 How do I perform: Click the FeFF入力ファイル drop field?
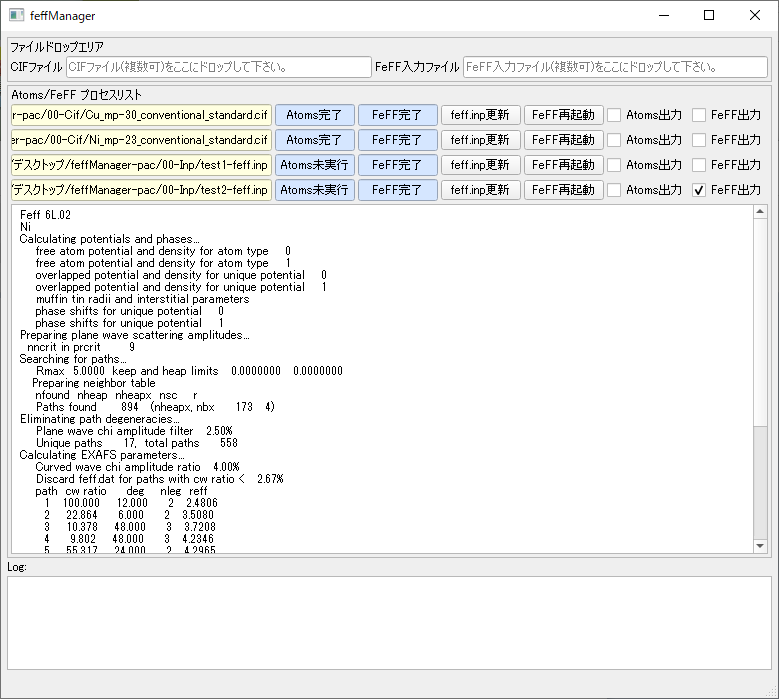click(615, 67)
